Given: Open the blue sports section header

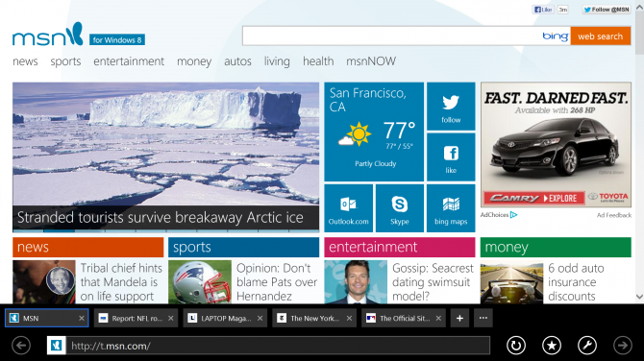Looking at the screenshot, I should [243, 247].
